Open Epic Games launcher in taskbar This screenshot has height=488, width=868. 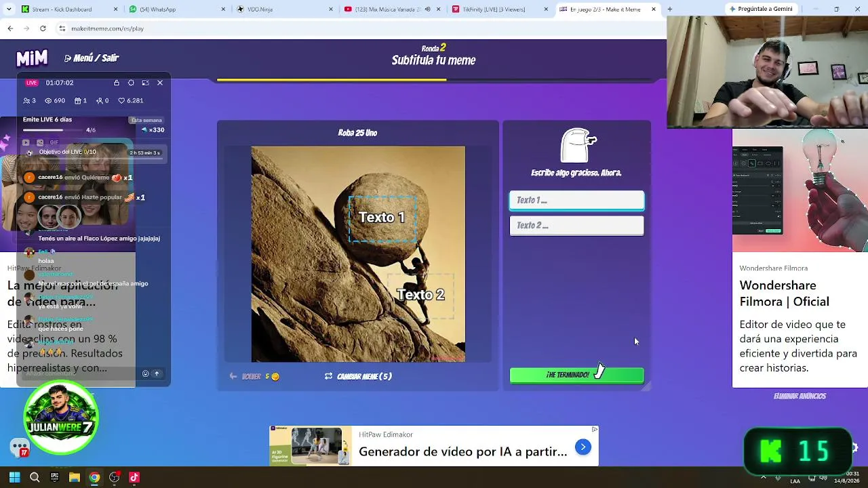click(x=54, y=477)
